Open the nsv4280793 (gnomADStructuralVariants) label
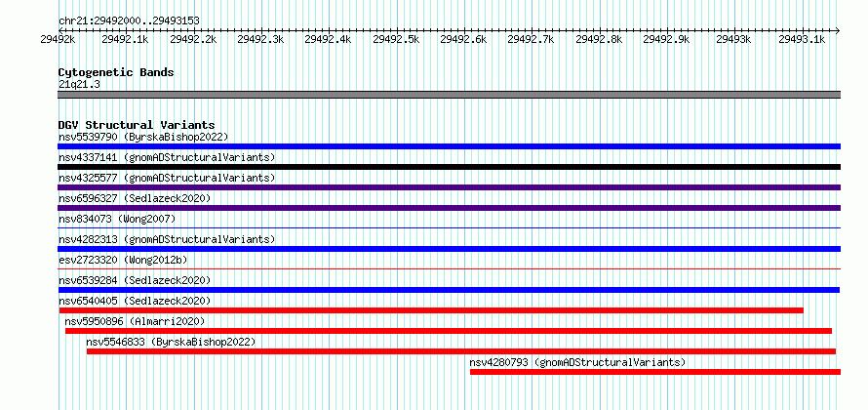Image resolution: width=868 pixels, height=410 pixels. 578,362
